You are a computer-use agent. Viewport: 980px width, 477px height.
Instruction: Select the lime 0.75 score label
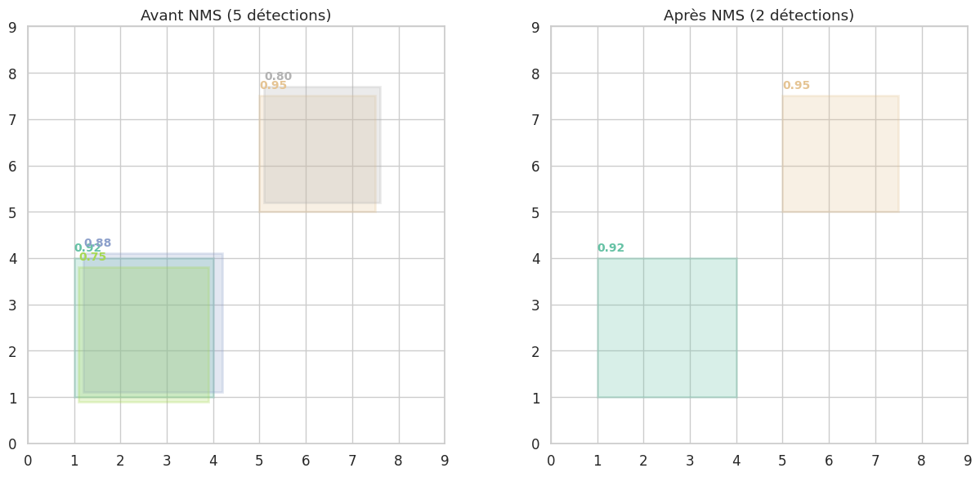tap(93, 257)
